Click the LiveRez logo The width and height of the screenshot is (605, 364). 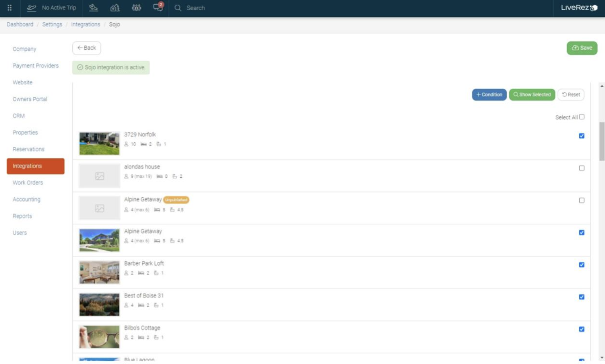(x=579, y=8)
